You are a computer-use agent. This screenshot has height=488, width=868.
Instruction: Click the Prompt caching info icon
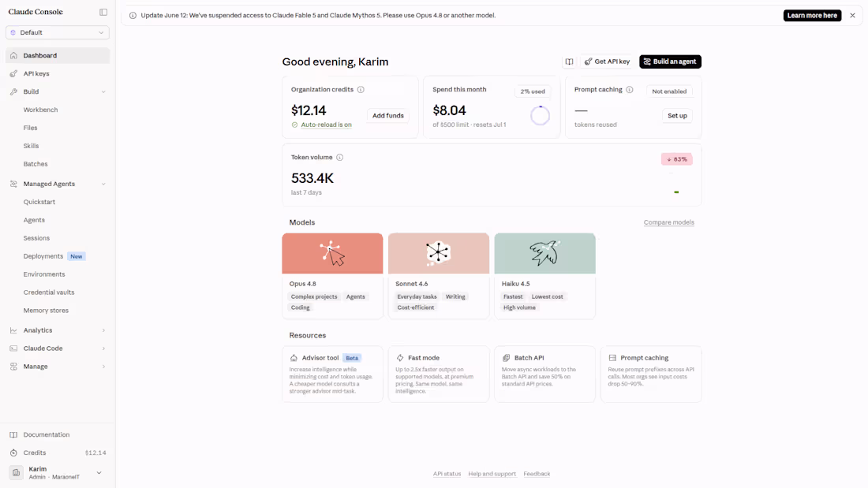630,90
